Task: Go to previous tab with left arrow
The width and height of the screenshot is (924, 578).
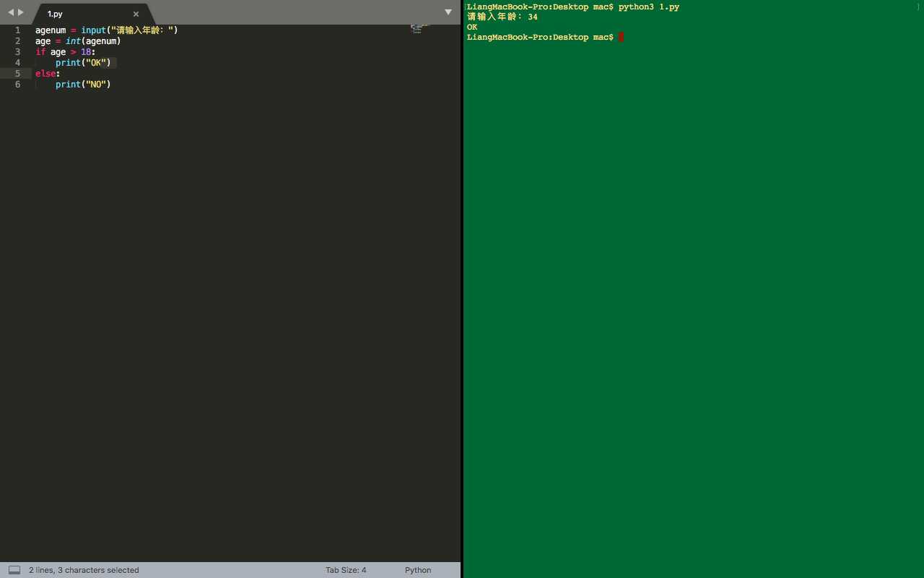Action: [11, 12]
